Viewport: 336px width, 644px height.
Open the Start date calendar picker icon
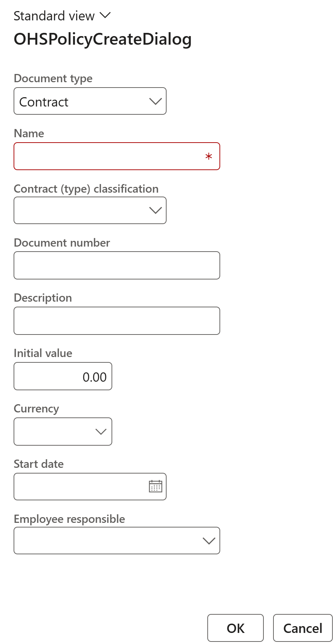click(155, 486)
